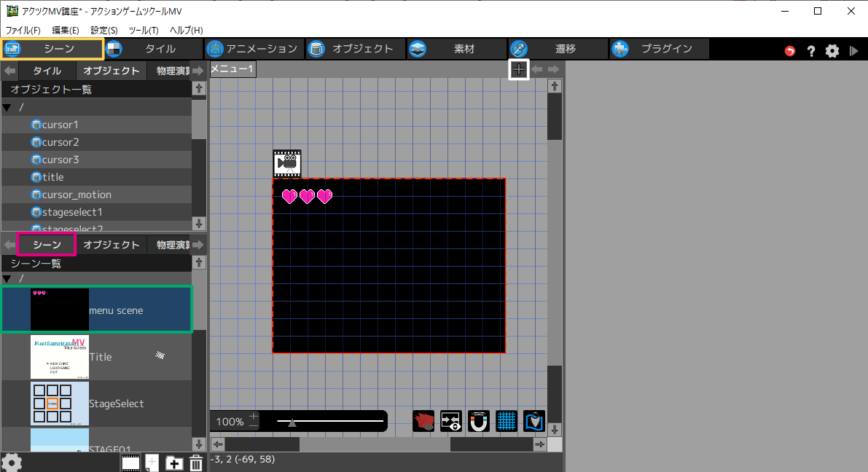Click the add folder icon
The width and height of the screenshot is (868, 472).
pos(174,463)
